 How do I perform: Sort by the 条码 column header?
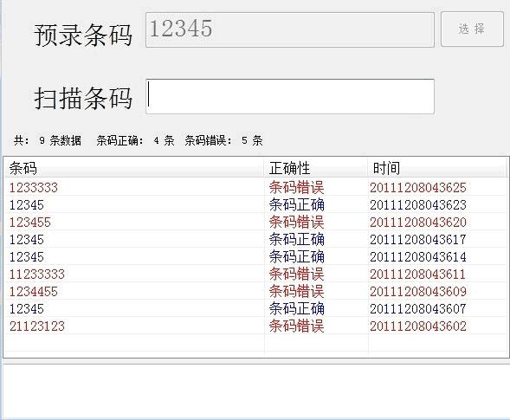(x=134, y=168)
